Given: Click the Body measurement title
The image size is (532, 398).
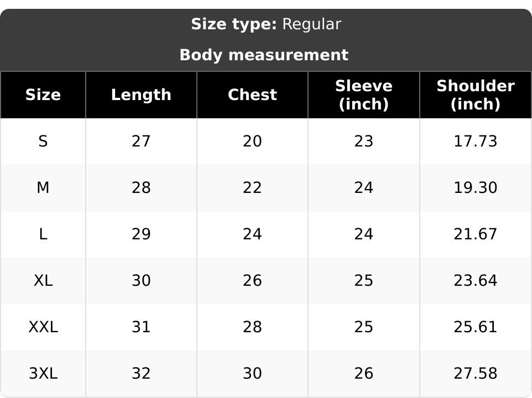Looking at the screenshot, I should tap(264, 55).
